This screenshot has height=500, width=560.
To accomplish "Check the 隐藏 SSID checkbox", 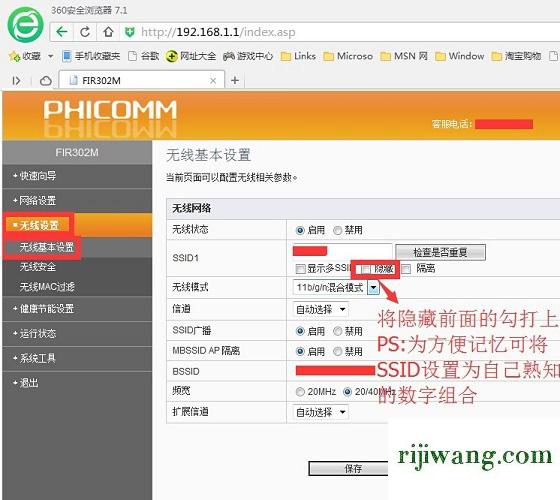I will (366, 269).
